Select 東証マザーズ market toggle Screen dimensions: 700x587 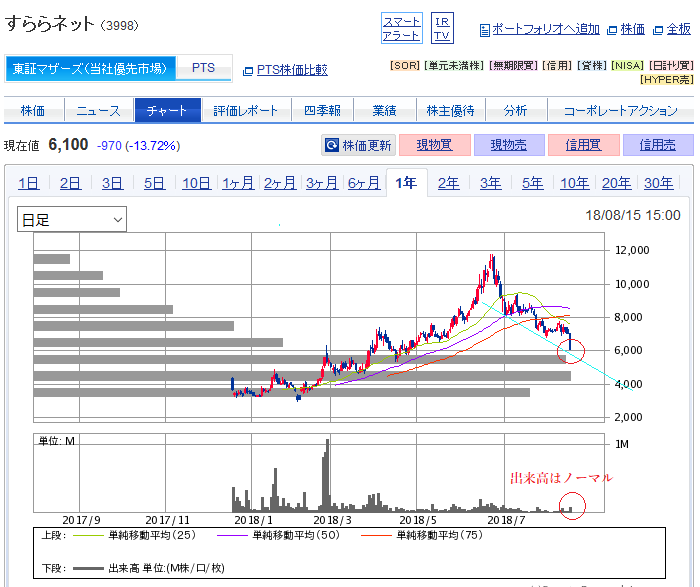(90, 68)
